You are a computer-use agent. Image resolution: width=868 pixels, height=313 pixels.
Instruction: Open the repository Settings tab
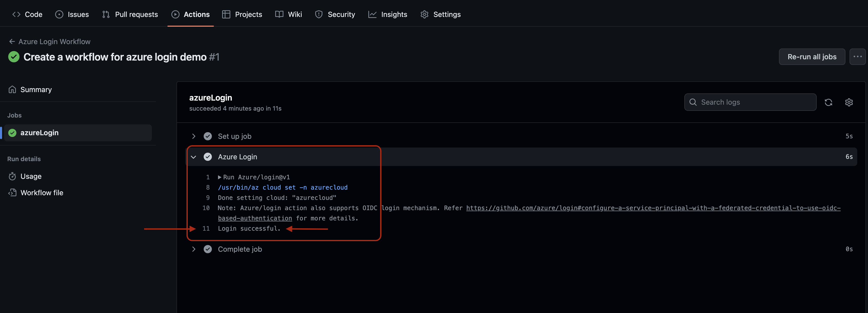click(x=440, y=14)
